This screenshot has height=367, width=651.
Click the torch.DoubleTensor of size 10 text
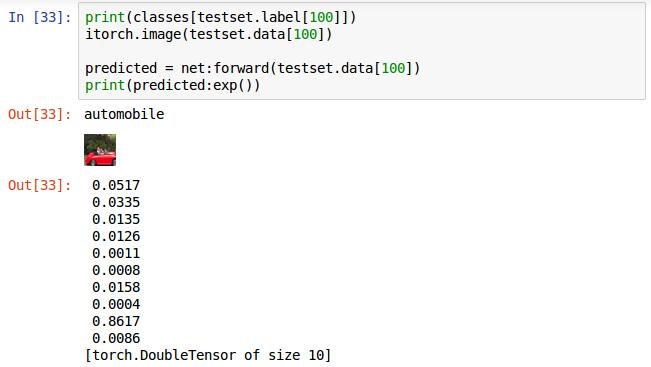208,355
